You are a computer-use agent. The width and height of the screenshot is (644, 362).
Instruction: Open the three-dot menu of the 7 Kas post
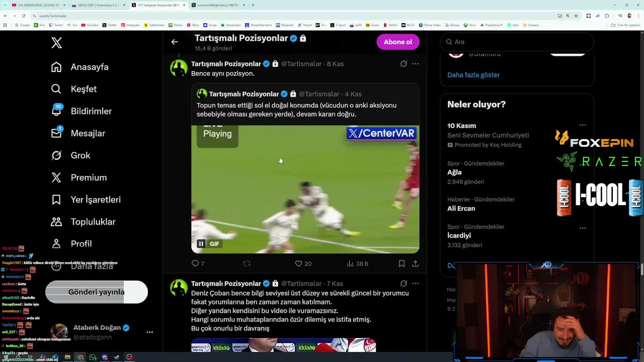[415, 284]
